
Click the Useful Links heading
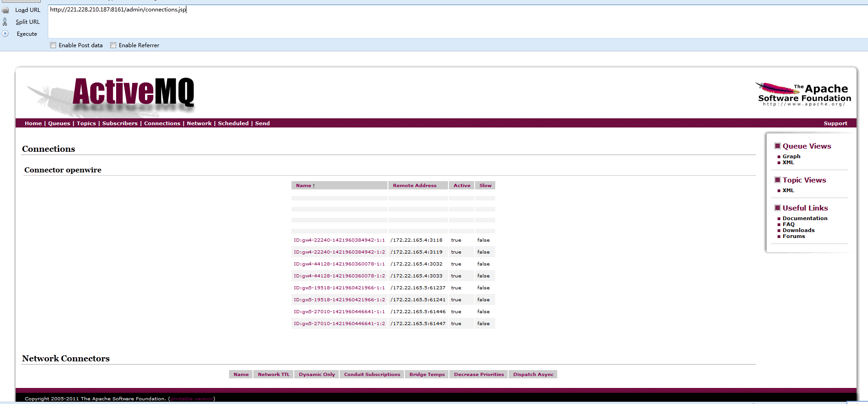[805, 208]
